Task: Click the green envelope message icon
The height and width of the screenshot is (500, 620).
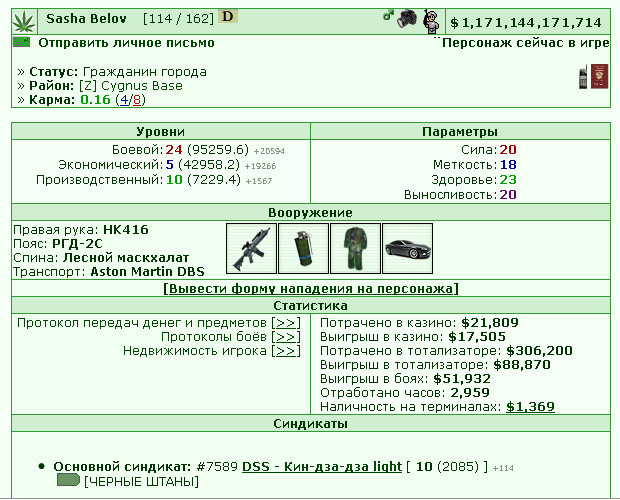Action: pyautogui.click(x=21, y=42)
